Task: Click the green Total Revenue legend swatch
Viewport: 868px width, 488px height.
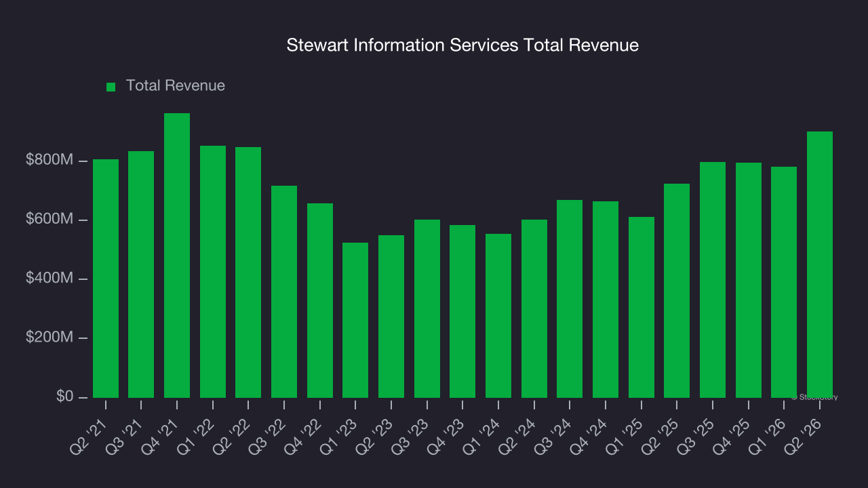Action: pos(111,87)
